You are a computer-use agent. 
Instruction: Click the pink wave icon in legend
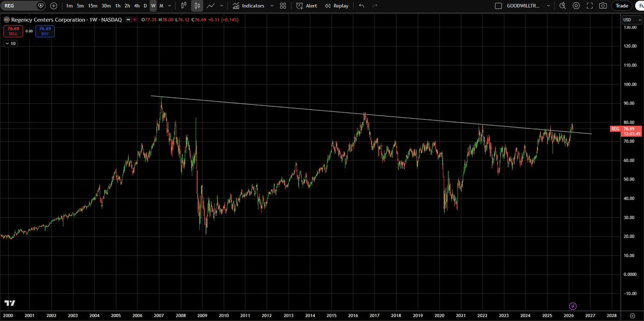tap(135, 20)
